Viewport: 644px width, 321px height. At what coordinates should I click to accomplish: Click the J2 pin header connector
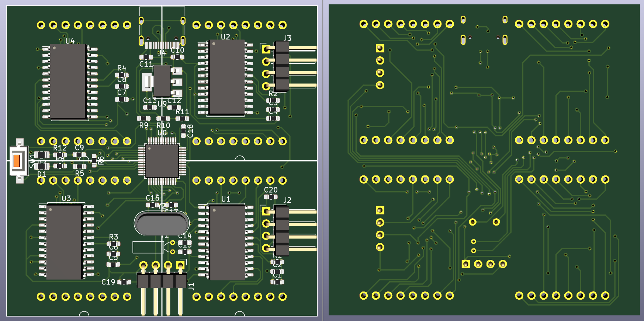(282, 230)
